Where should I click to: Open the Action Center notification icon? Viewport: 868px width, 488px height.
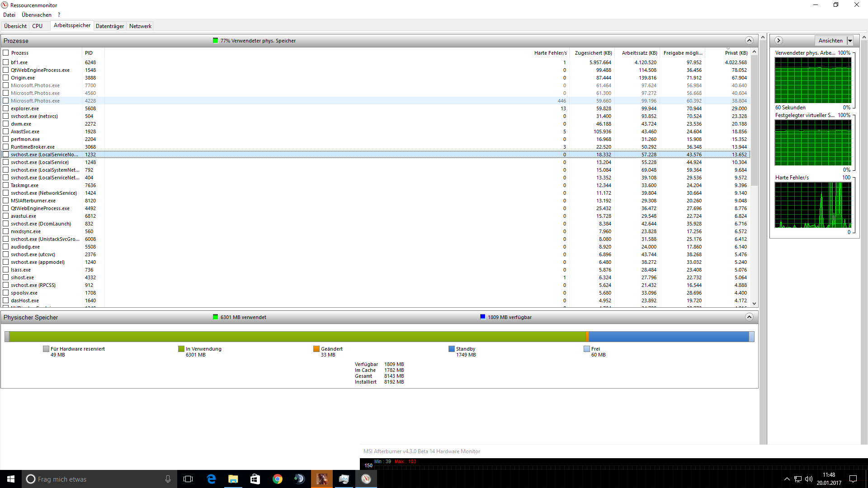click(x=853, y=479)
